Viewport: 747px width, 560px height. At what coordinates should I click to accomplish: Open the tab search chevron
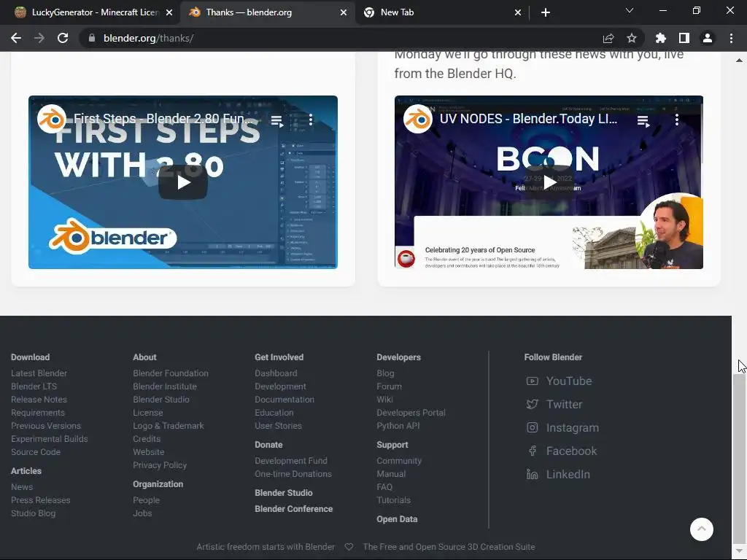tap(630, 10)
